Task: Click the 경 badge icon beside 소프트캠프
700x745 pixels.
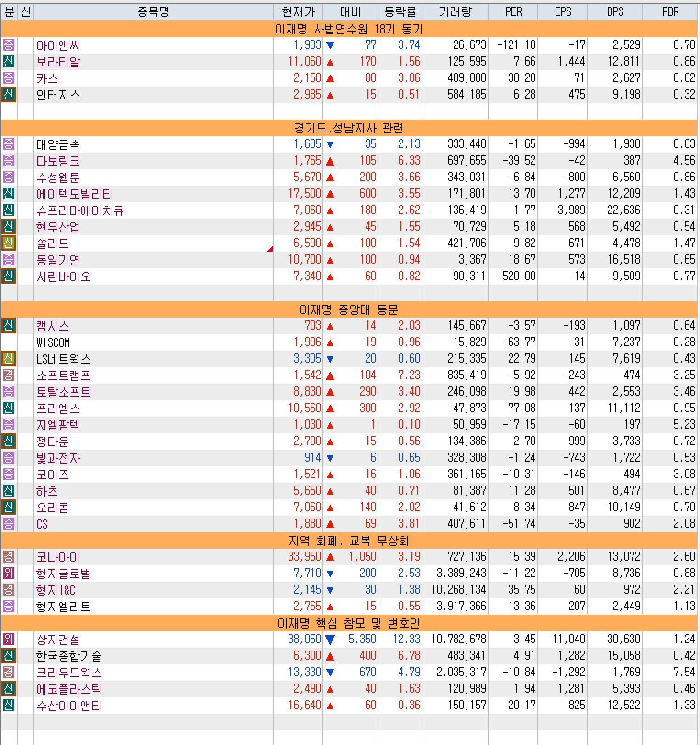Action: click(9, 375)
